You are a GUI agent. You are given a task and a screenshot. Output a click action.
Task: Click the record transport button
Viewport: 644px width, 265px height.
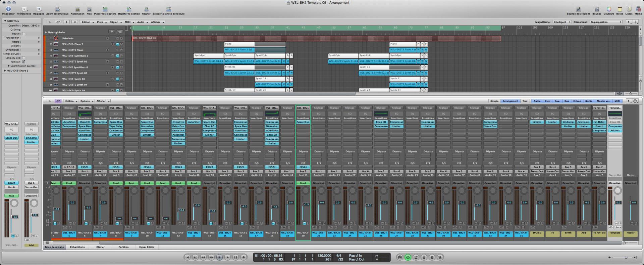(x=244, y=257)
